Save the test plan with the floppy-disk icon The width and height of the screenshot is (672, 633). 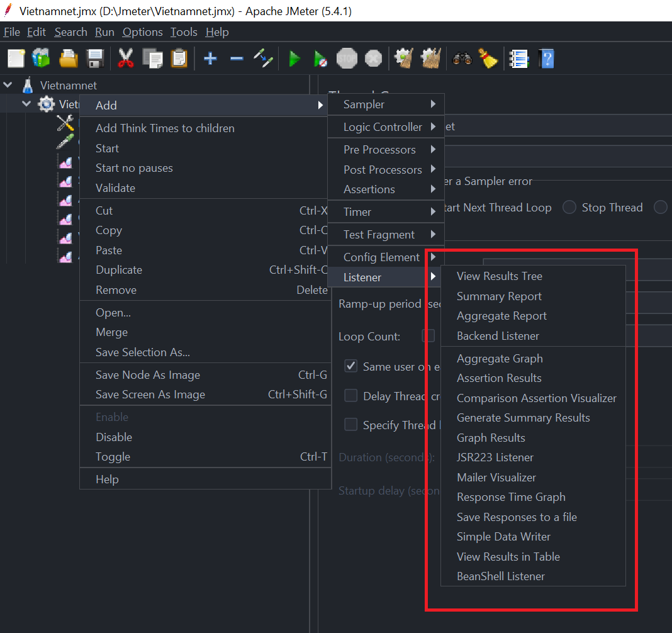pyautogui.click(x=95, y=59)
